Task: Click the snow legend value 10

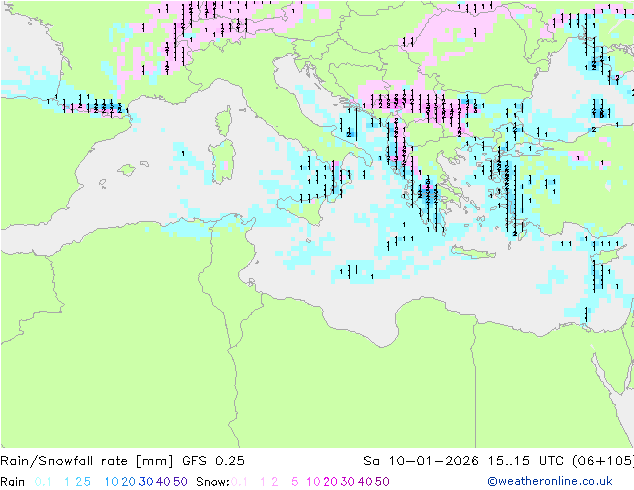Action: click(313, 482)
